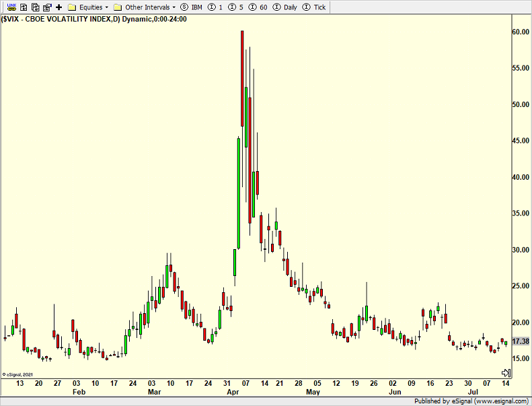Click the Link windows chain icon

coord(11,7)
